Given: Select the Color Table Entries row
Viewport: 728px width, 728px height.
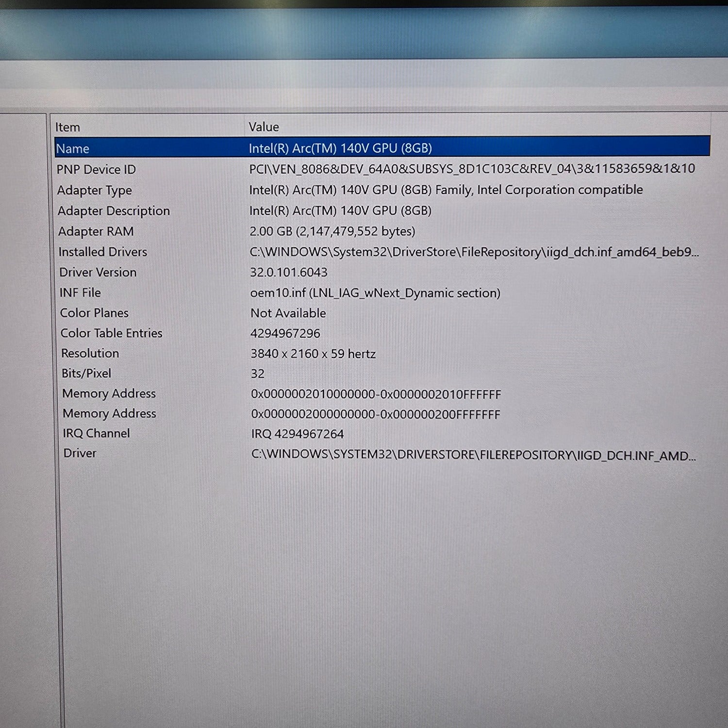Looking at the screenshot, I should [x=111, y=333].
